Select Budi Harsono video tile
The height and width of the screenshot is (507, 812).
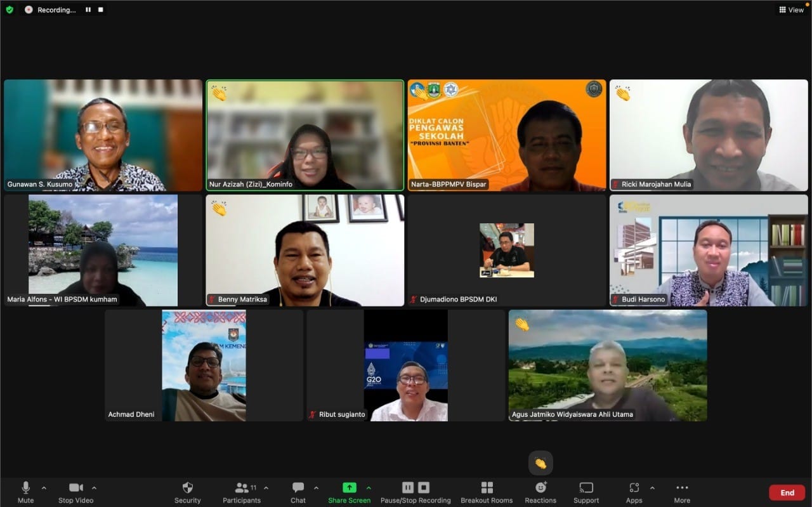(x=709, y=251)
